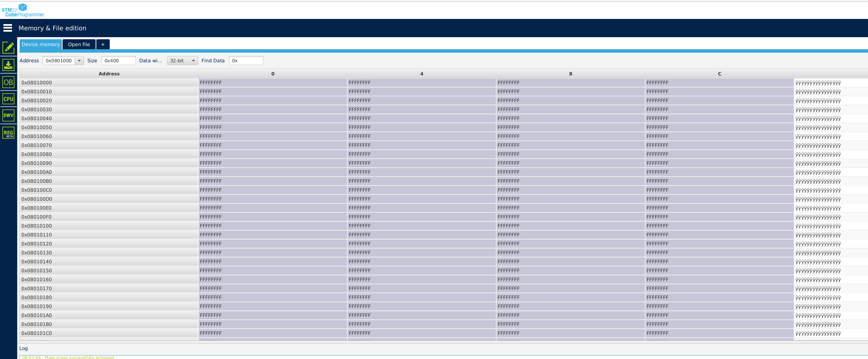Expand the Address dropdown arrow

pos(79,61)
